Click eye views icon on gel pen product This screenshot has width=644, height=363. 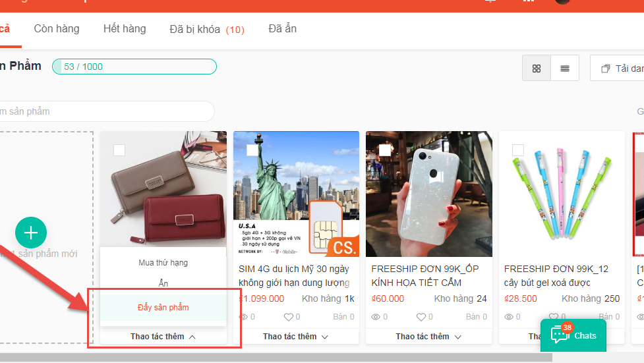pyautogui.click(x=510, y=317)
